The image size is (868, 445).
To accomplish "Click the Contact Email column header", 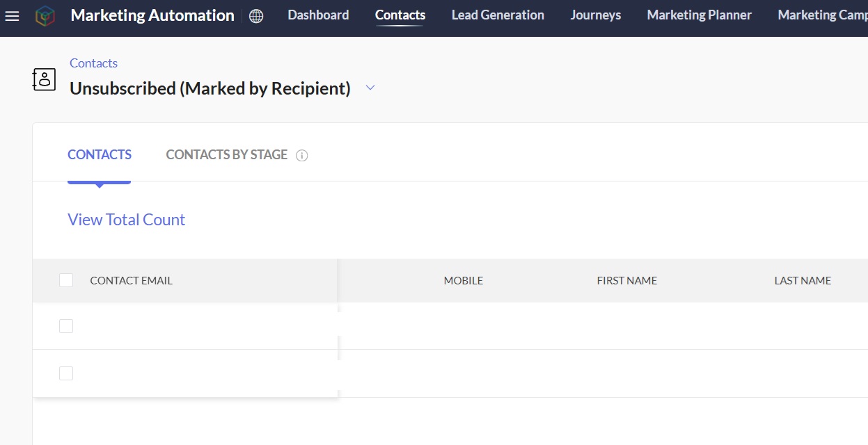I will (131, 281).
